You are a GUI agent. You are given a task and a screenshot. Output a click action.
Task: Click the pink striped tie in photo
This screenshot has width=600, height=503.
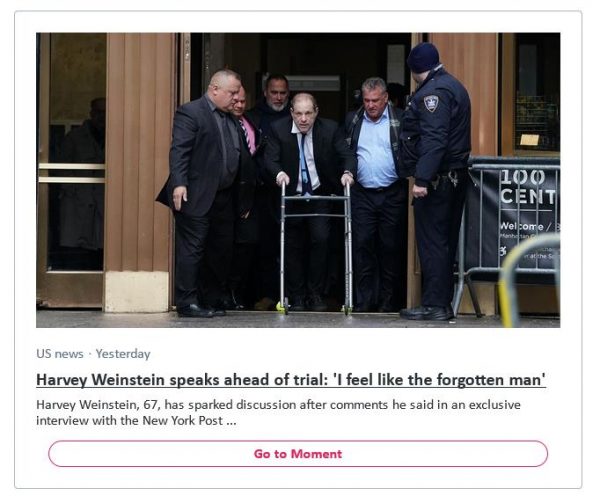pyautogui.click(x=249, y=135)
